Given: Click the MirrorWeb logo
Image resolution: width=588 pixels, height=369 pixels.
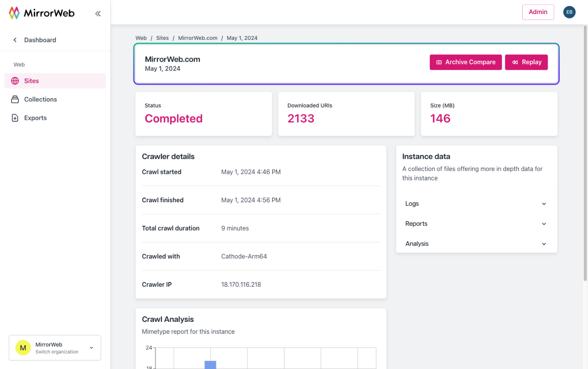Looking at the screenshot, I should tap(42, 13).
